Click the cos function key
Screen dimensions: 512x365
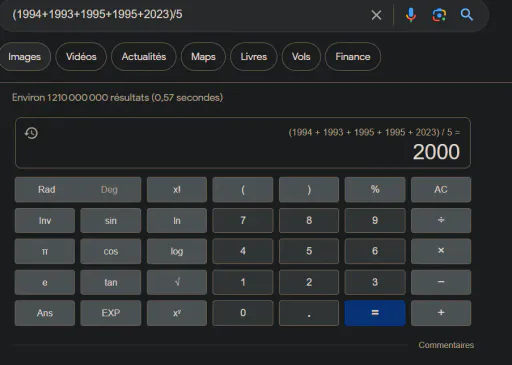tap(111, 251)
